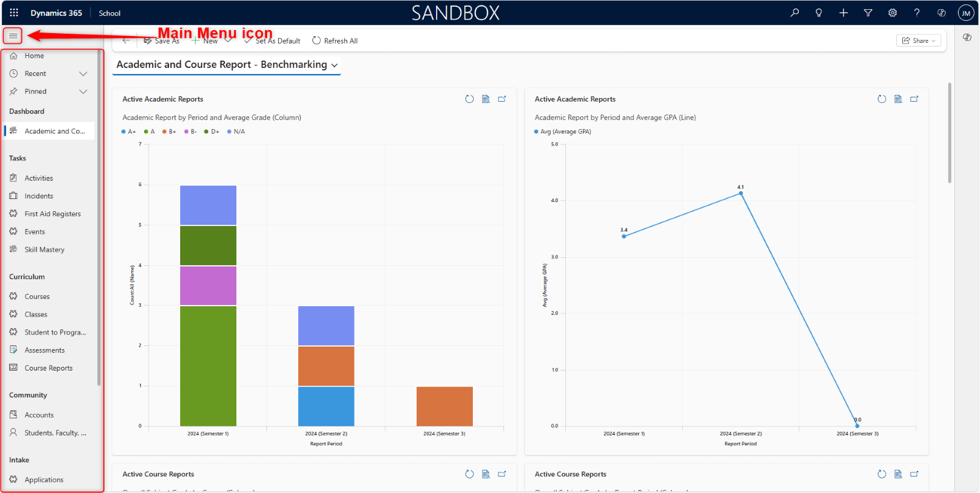
Task: Click the search magnifier icon in header
Action: point(794,13)
